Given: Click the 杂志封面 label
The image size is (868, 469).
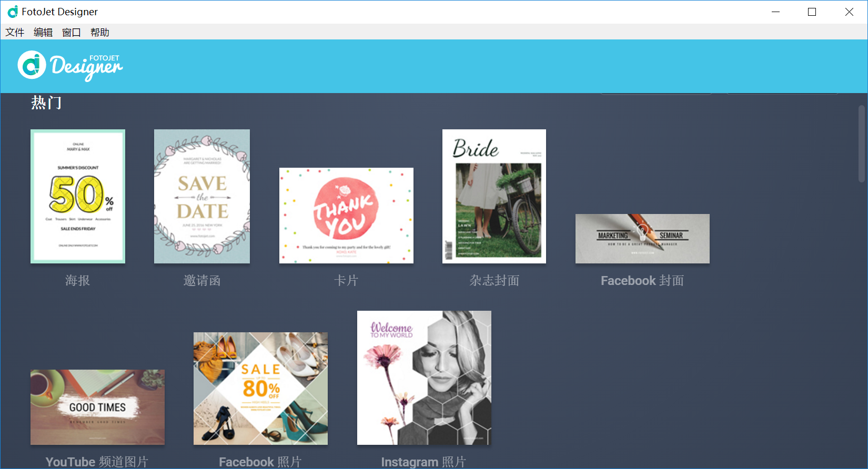Looking at the screenshot, I should [494, 281].
